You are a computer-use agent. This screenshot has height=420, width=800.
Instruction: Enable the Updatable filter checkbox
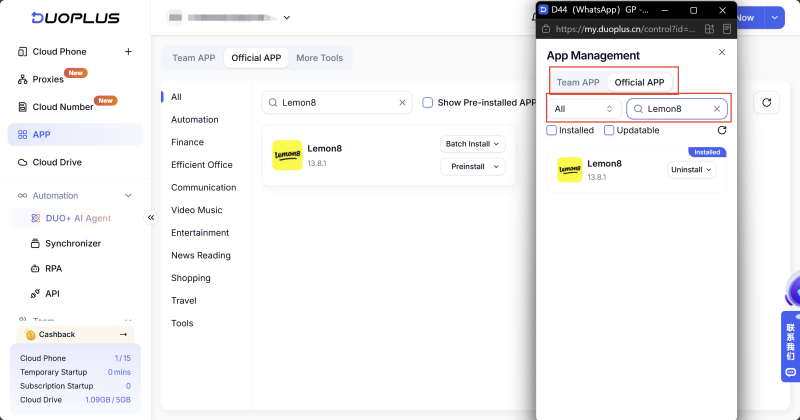coord(609,130)
